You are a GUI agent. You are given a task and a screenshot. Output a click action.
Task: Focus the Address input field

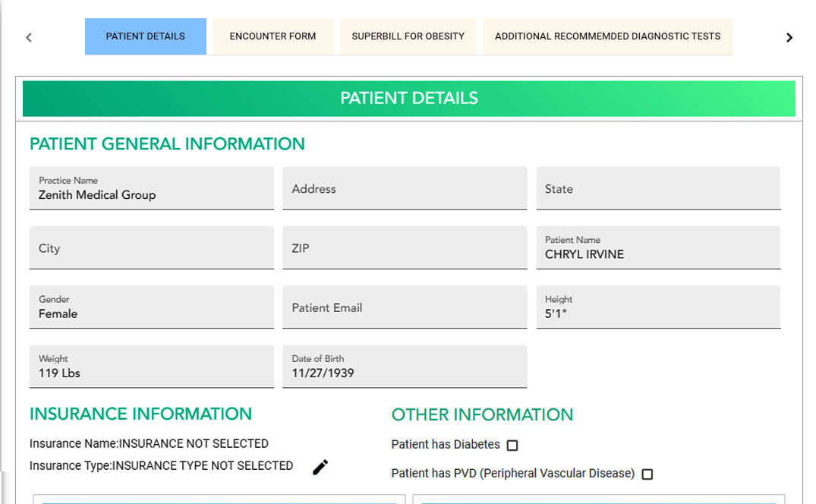point(405,188)
